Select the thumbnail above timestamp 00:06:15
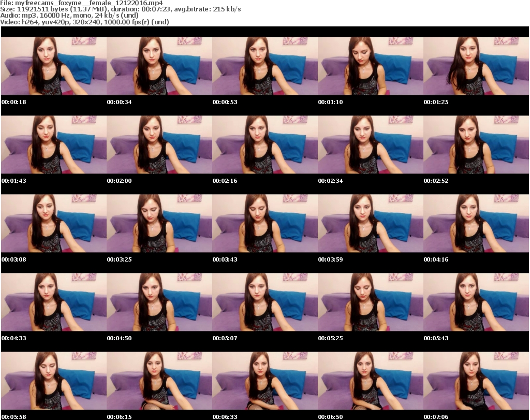 159,381
